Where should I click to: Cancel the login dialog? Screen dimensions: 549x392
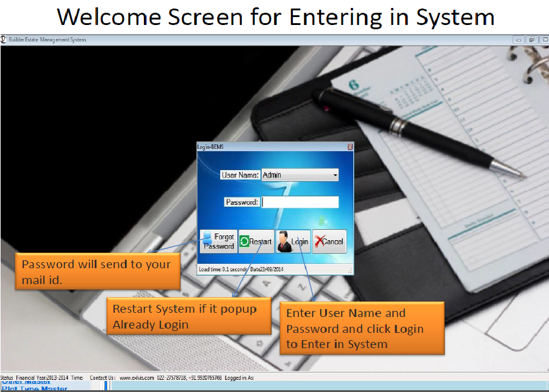329,241
